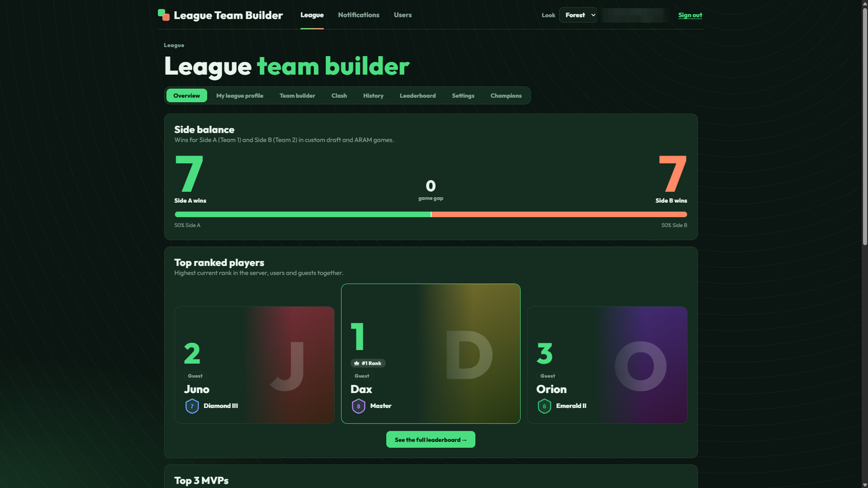Open the Notifications nav tab
This screenshot has height=488, width=868.
tap(358, 15)
